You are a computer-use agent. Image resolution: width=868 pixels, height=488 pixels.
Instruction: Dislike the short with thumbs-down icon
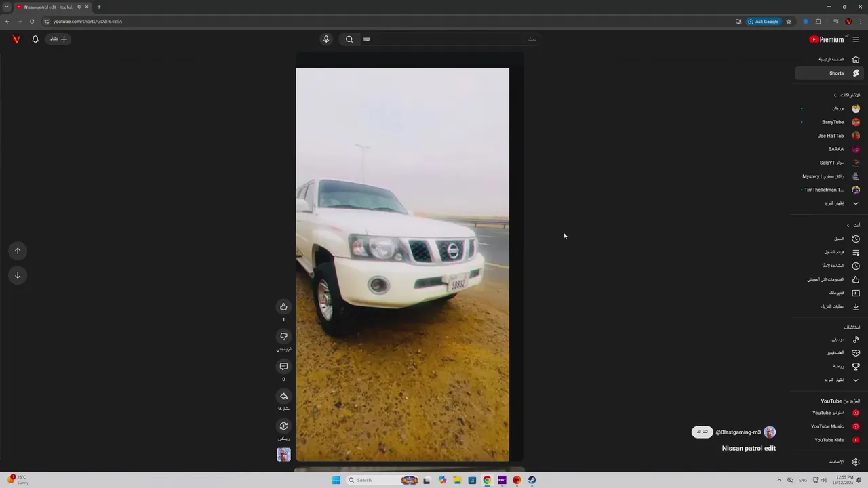point(283,336)
